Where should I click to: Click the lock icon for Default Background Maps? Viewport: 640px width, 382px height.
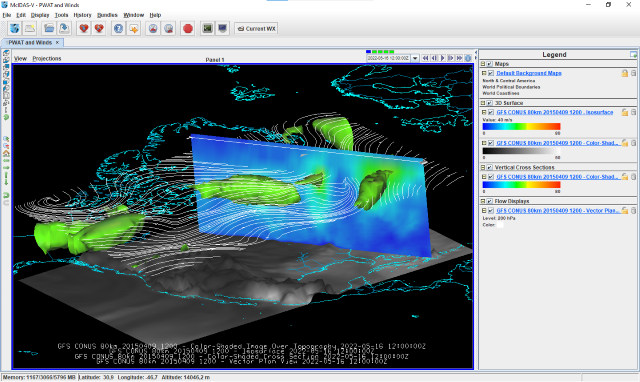[624, 73]
